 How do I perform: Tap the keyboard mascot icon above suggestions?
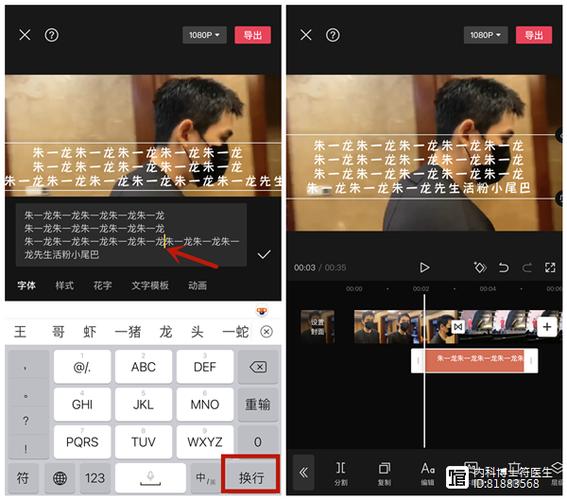[x=262, y=311]
